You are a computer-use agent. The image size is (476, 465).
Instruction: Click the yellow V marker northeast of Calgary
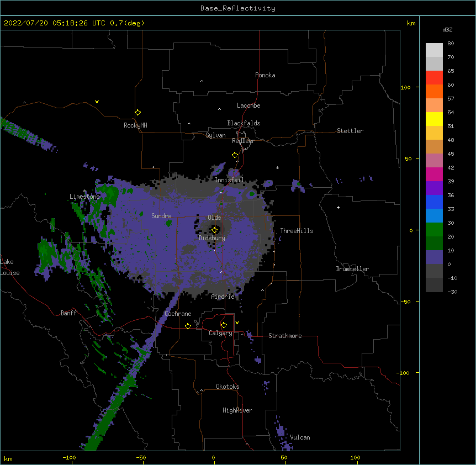(x=237, y=323)
